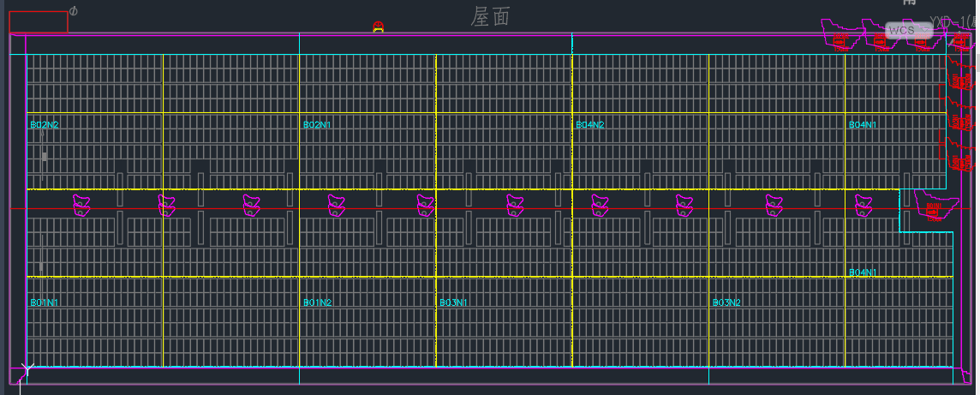Pick the phi symbol beside the red rectangle

coord(74,11)
